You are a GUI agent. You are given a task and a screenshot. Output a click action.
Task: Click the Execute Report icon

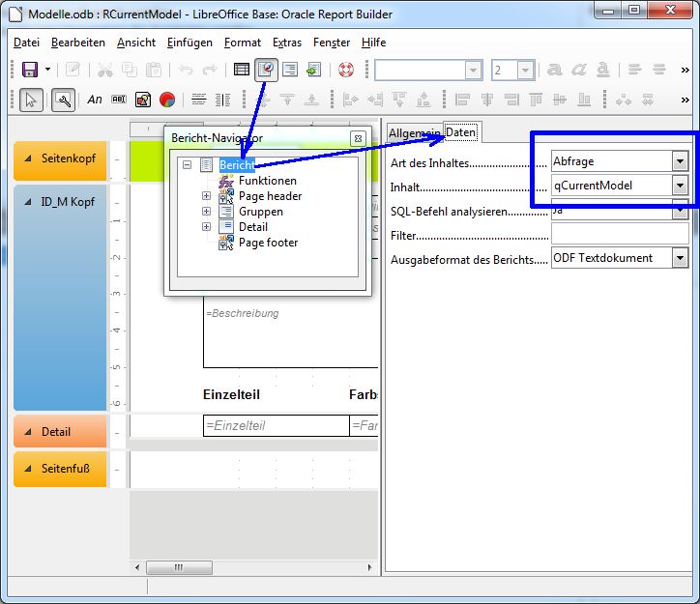(x=314, y=70)
